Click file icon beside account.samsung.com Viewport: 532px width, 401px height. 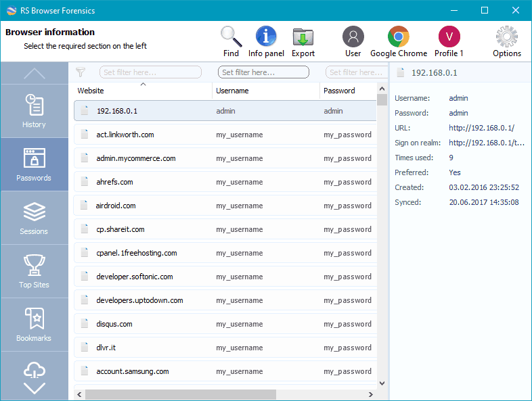click(85, 371)
